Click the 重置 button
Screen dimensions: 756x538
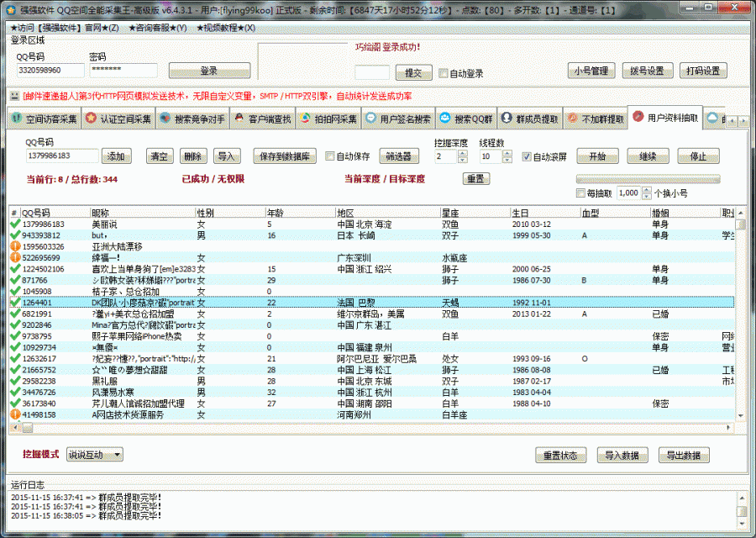[476, 179]
